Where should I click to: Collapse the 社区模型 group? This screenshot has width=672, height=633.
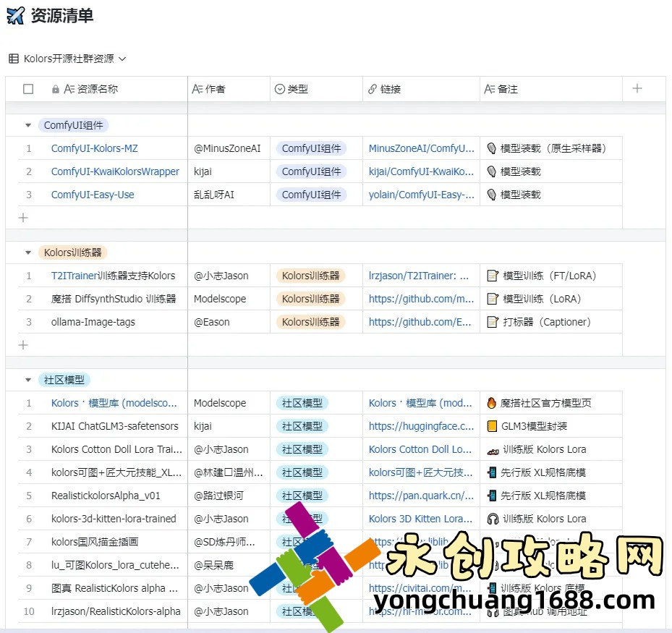tap(28, 380)
